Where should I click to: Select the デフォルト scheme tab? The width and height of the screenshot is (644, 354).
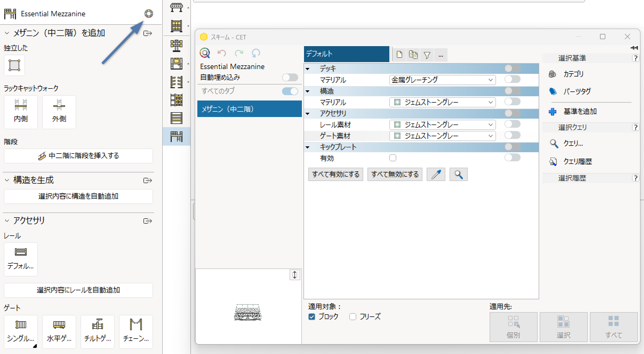[x=346, y=54]
